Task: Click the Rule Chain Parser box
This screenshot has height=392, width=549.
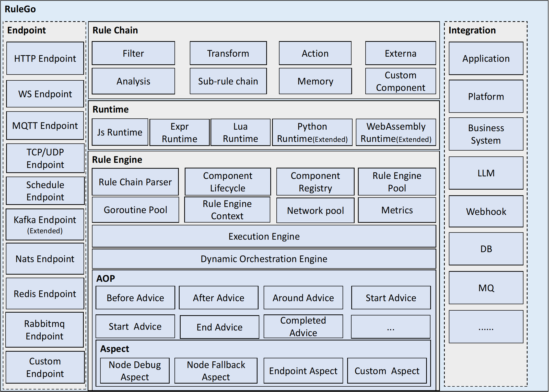Action: 135,182
